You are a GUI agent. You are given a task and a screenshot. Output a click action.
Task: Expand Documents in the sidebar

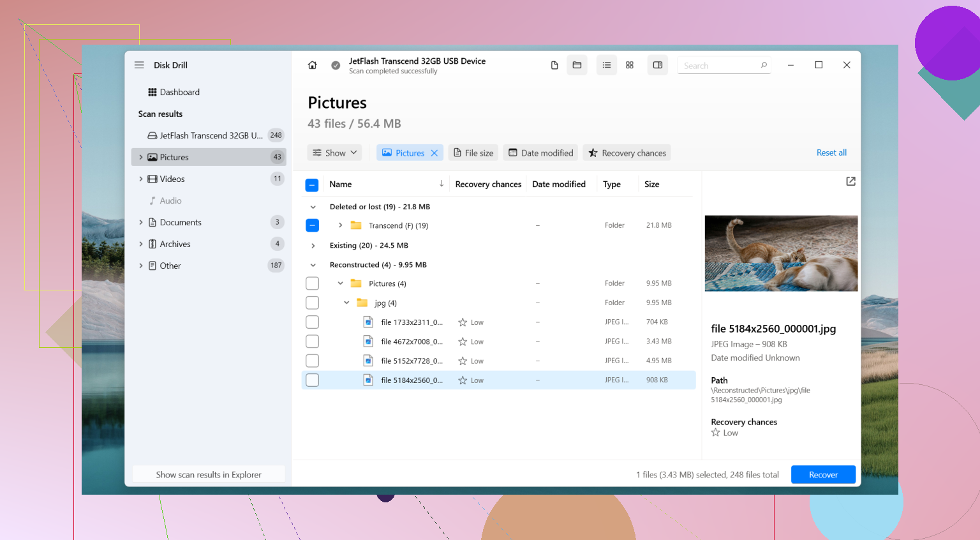[141, 223]
